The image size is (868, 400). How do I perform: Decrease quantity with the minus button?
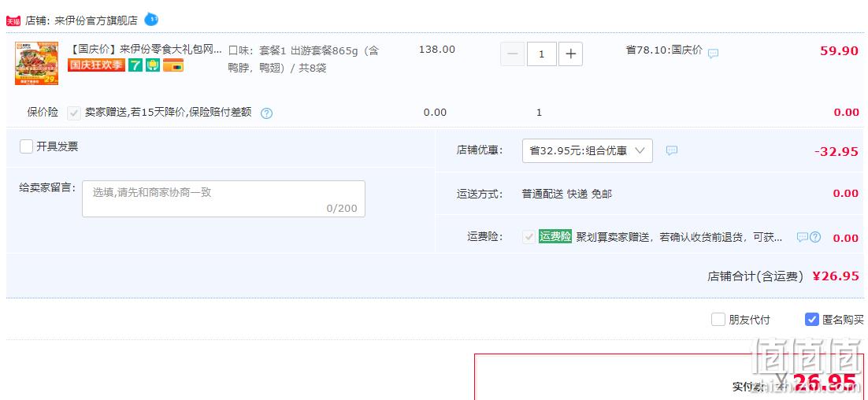[x=513, y=54]
